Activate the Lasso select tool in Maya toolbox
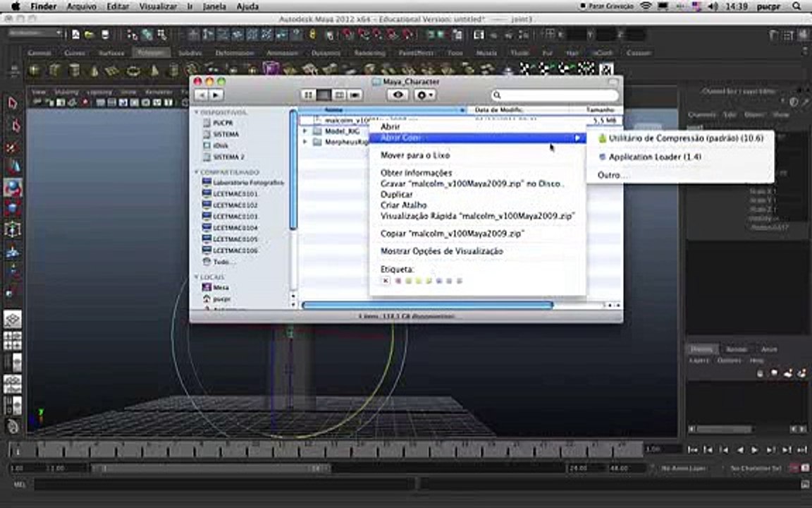Viewport: 812px width, 508px height. click(15, 126)
